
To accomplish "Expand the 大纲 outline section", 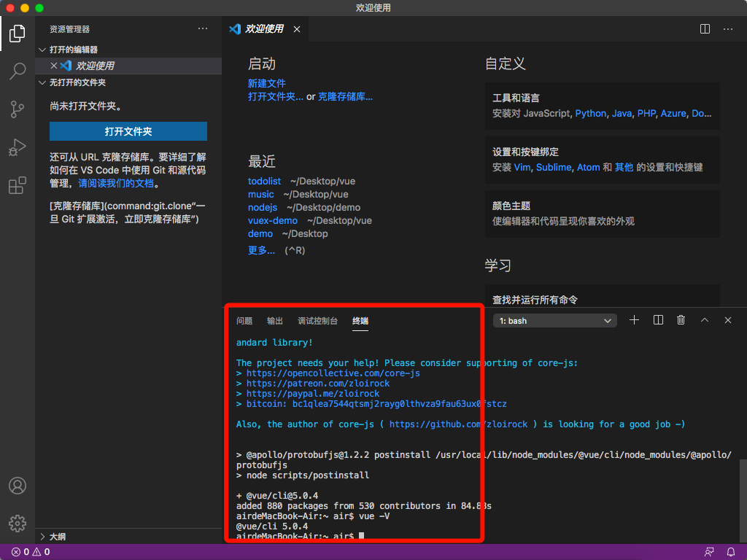I will [x=56, y=537].
